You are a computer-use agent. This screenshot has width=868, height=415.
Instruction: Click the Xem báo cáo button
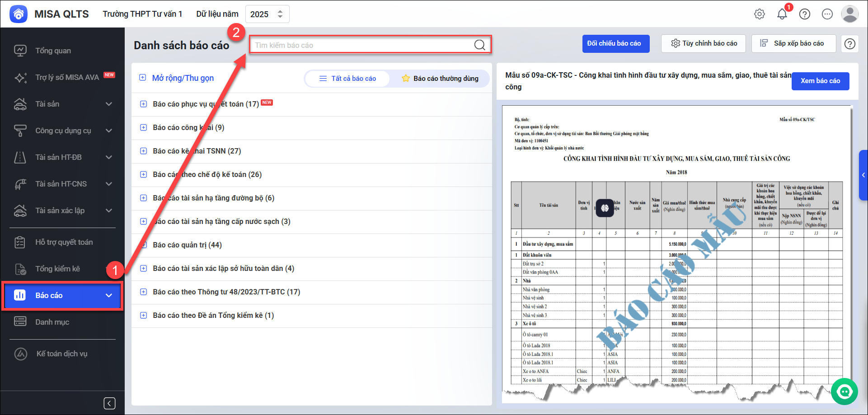[x=821, y=81]
